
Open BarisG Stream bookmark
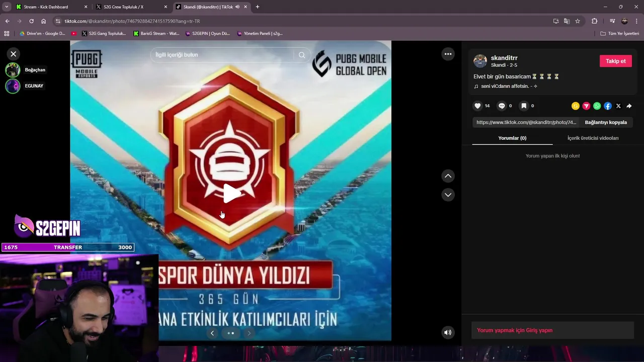click(x=156, y=34)
